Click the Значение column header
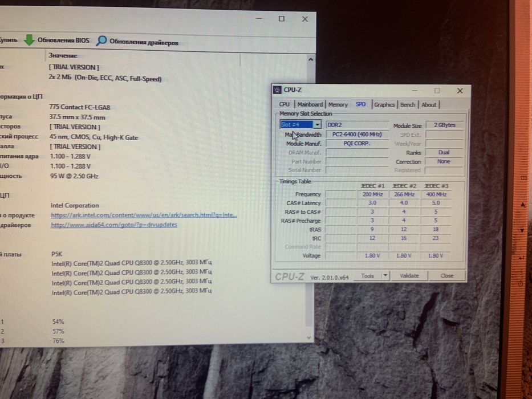The height and width of the screenshot is (399, 532). 63,55
